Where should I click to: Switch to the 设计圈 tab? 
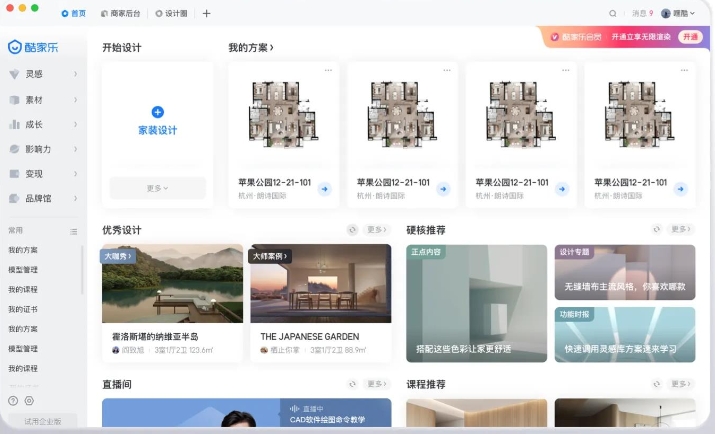pyautogui.click(x=171, y=14)
